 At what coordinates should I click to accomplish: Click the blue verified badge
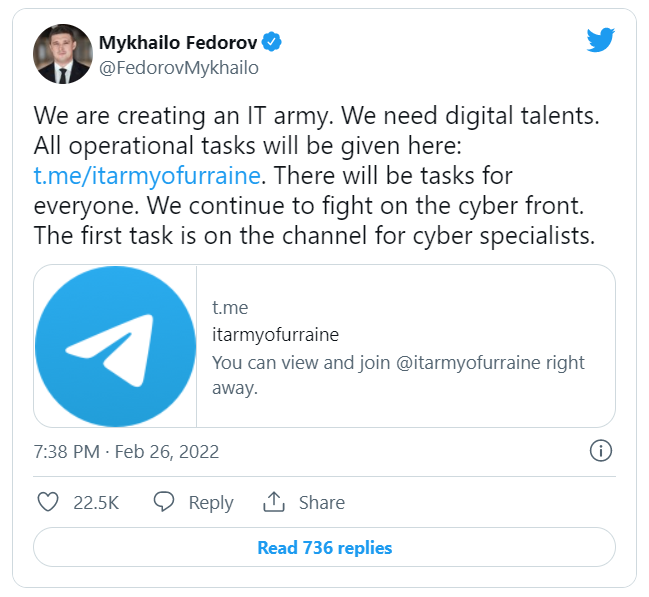(x=272, y=42)
